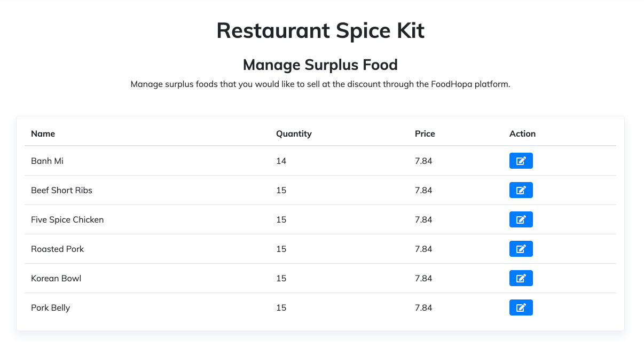Click the Manage Surplus Food heading
644x355 pixels.
(x=320, y=65)
